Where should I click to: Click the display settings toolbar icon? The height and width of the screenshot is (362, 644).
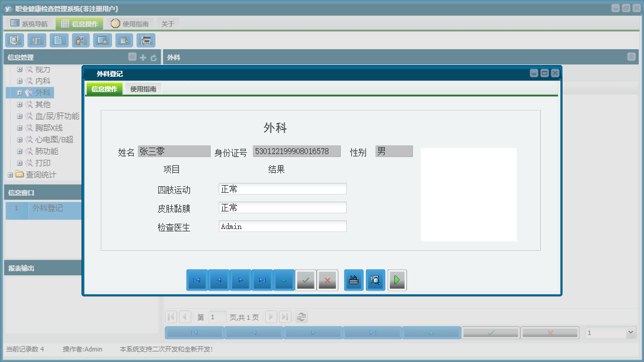101,40
